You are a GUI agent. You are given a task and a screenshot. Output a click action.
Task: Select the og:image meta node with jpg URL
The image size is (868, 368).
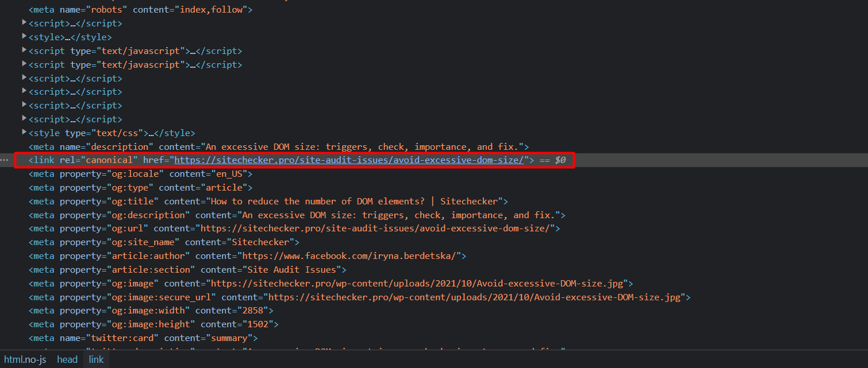click(331, 284)
